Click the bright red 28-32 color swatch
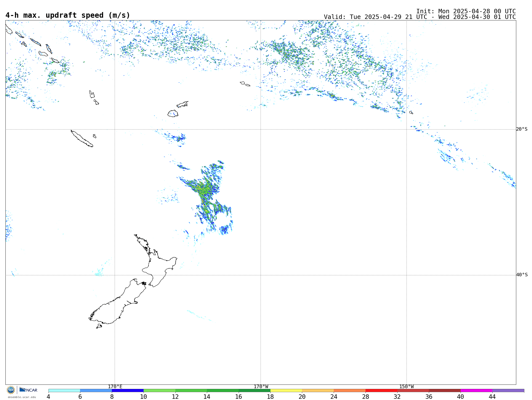532x400 pixels. tap(381, 391)
